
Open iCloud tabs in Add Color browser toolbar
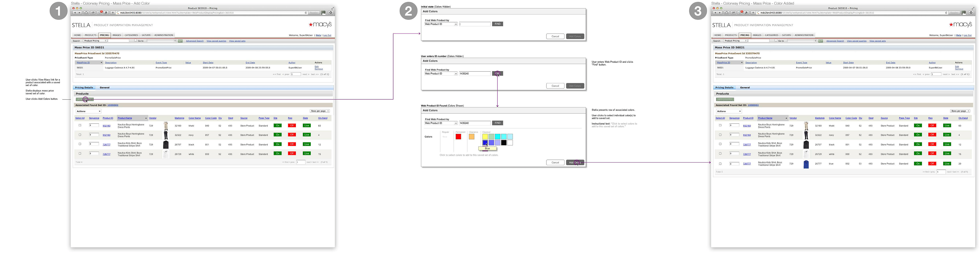pyautogui.click(x=86, y=13)
